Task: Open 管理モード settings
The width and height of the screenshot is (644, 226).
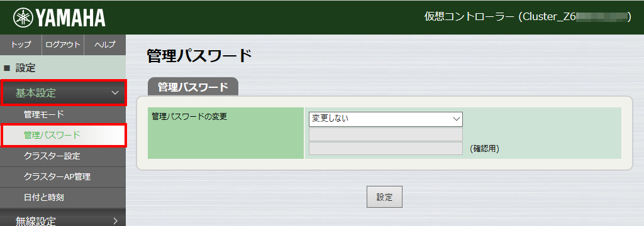Action: [63, 114]
